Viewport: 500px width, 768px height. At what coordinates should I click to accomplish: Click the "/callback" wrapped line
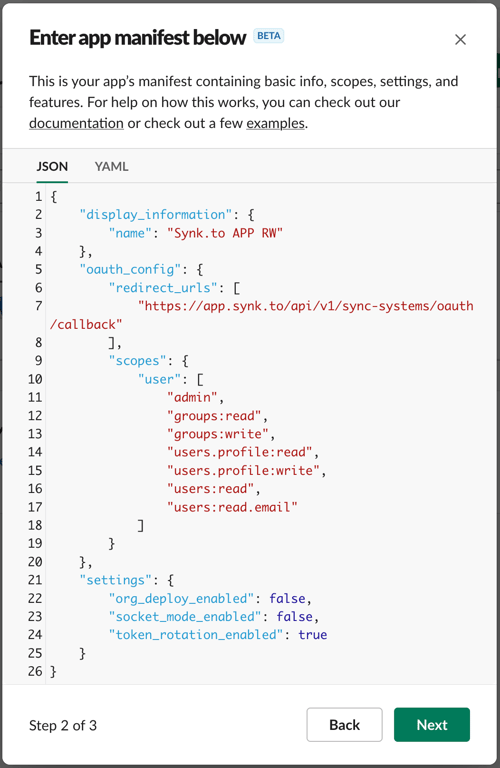pos(86,324)
